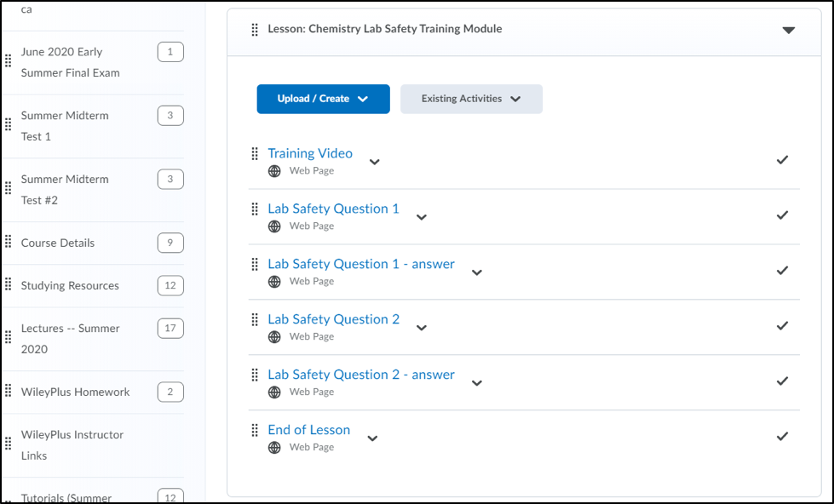The height and width of the screenshot is (504, 834).
Task: Toggle completion checkmark for Lab Safety Question 2
Action: coord(782,326)
